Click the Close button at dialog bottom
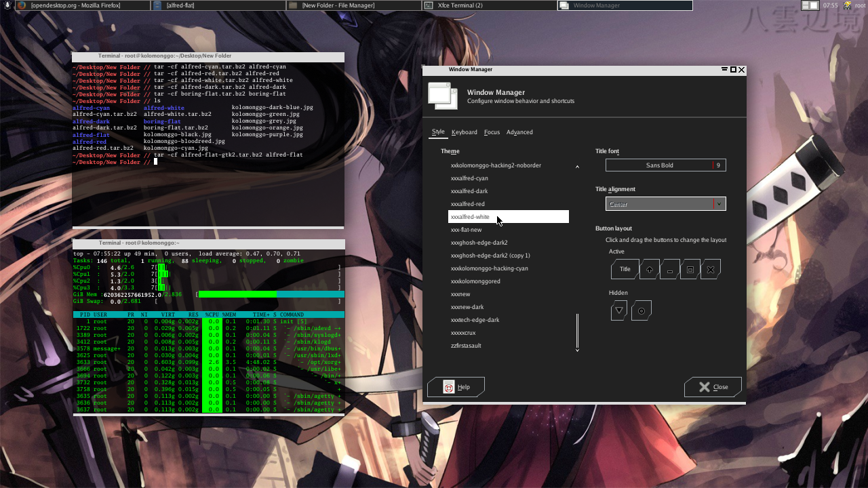The height and width of the screenshot is (488, 868). click(713, 387)
